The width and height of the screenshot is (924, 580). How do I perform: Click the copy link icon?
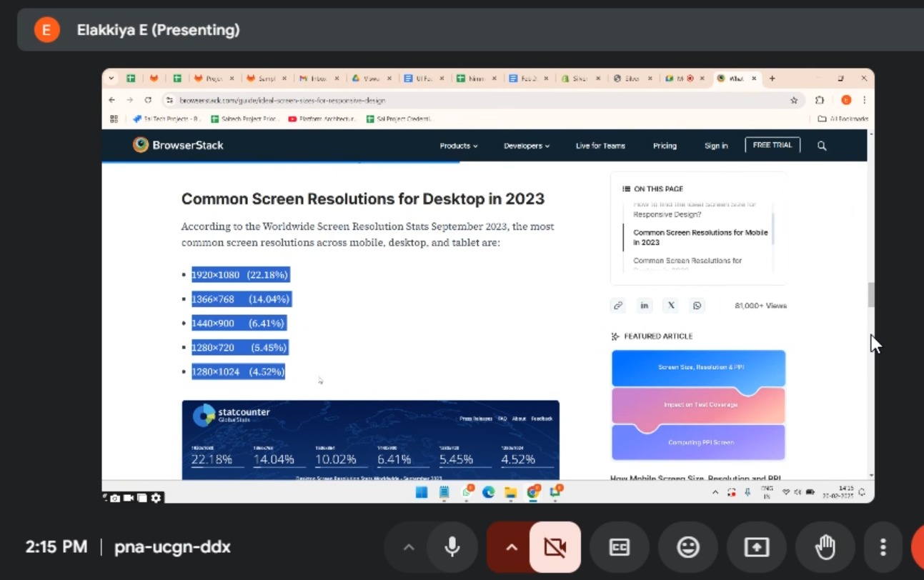pos(618,306)
